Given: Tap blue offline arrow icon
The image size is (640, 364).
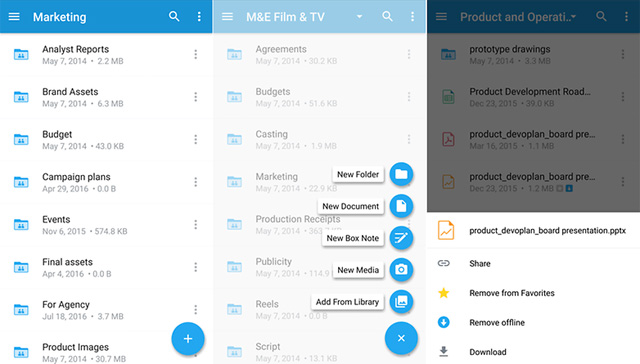Looking at the screenshot, I should pyautogui.click(x=444, y=322).
